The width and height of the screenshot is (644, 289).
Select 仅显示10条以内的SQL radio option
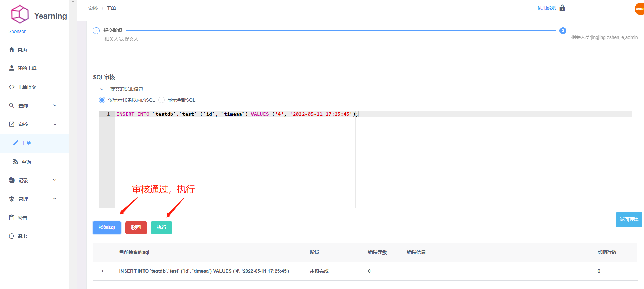click(102, 100)
